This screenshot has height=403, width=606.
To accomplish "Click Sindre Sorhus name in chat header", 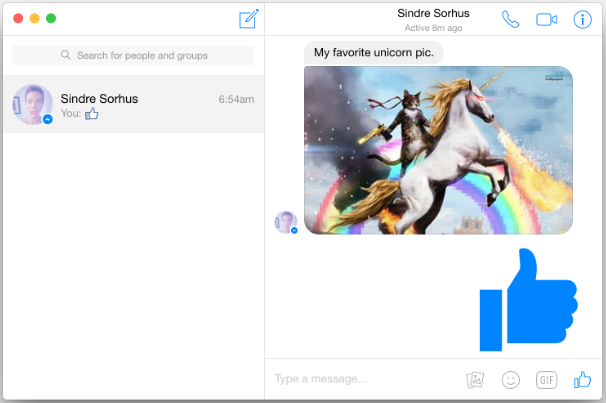I will [433, 13].
